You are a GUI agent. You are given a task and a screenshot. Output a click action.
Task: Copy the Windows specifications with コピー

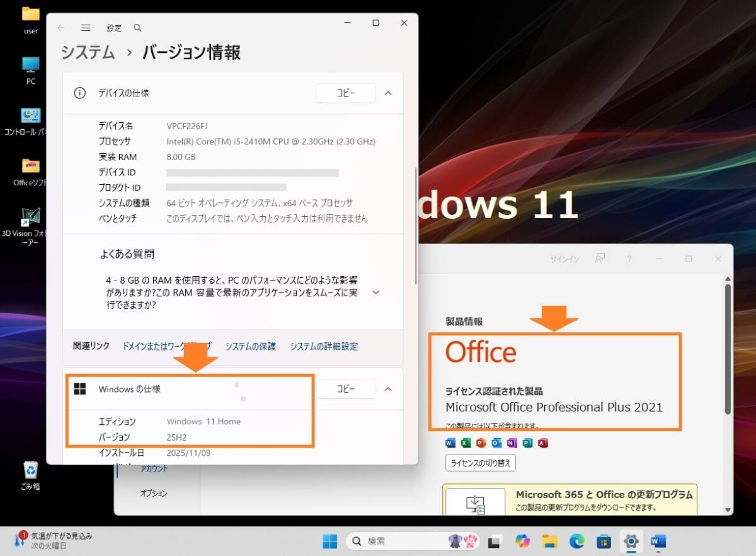pos(345,389)
